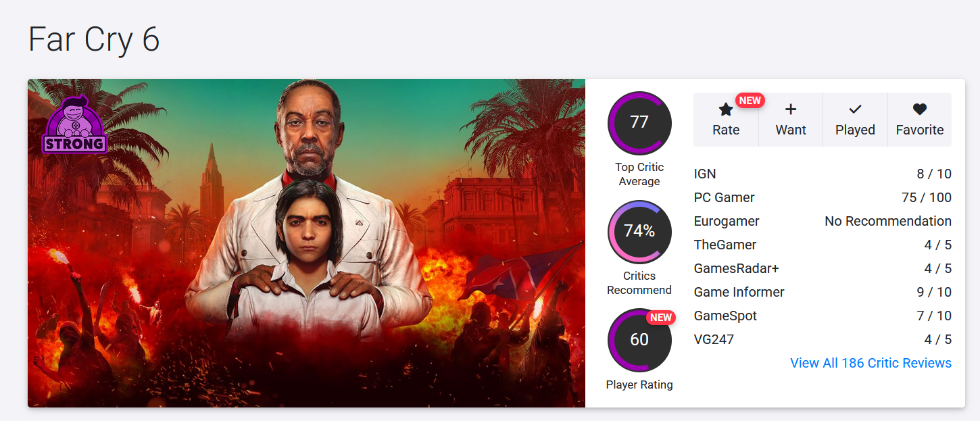The height and width of the screenshot is (421, 980).
Task: Click the 74% Critics Recommend circle
Action: click(x=639, y=232)
